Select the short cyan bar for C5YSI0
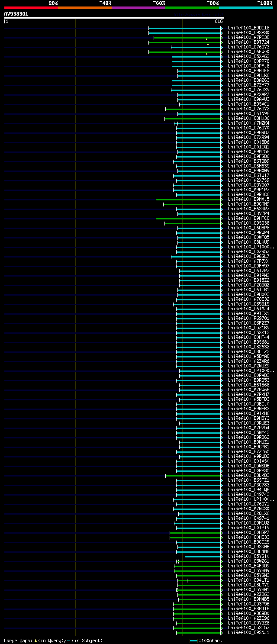 pos(204,556)
